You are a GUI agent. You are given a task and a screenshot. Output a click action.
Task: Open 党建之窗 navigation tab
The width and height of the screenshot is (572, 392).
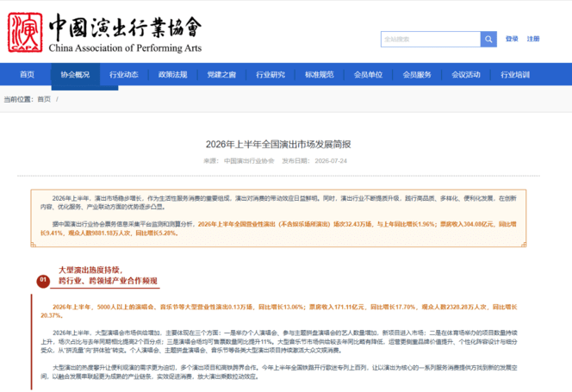pos(221,74)
